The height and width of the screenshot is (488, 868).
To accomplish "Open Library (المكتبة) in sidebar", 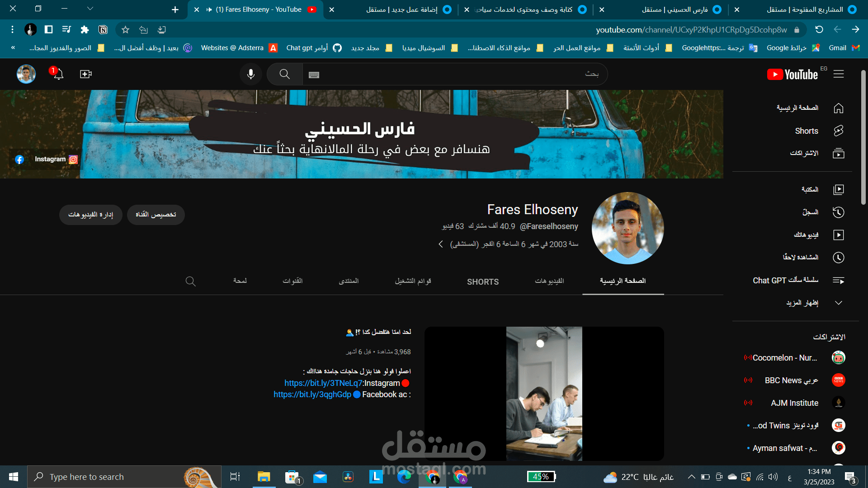I will [810, 189].
